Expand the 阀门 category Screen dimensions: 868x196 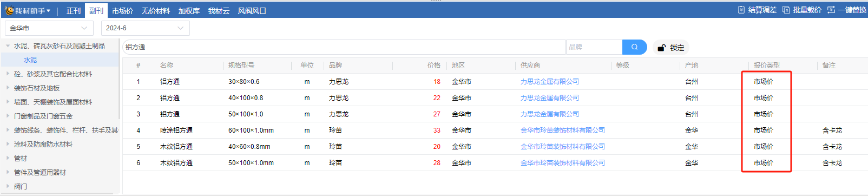tap(8, 187)
